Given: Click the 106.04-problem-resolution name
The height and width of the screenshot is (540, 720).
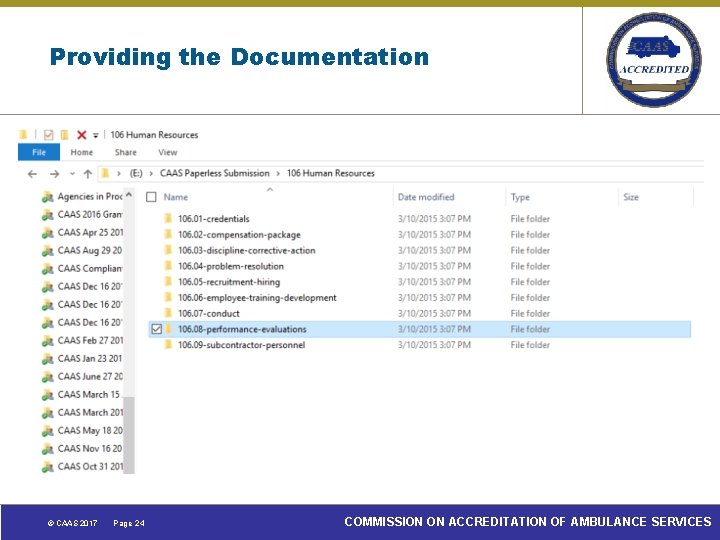Looking at the screenshot, I should pos(231,266).
